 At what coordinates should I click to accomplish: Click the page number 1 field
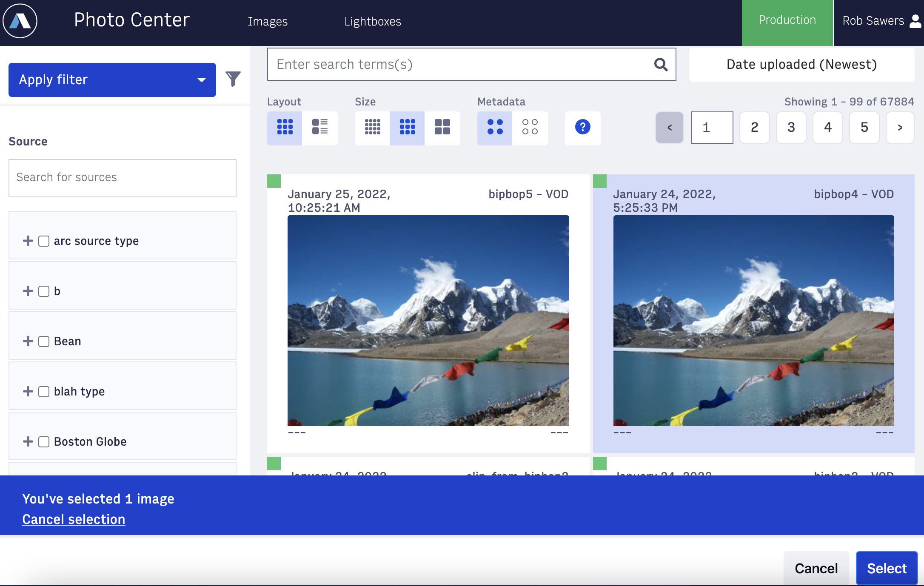[712, 128]
